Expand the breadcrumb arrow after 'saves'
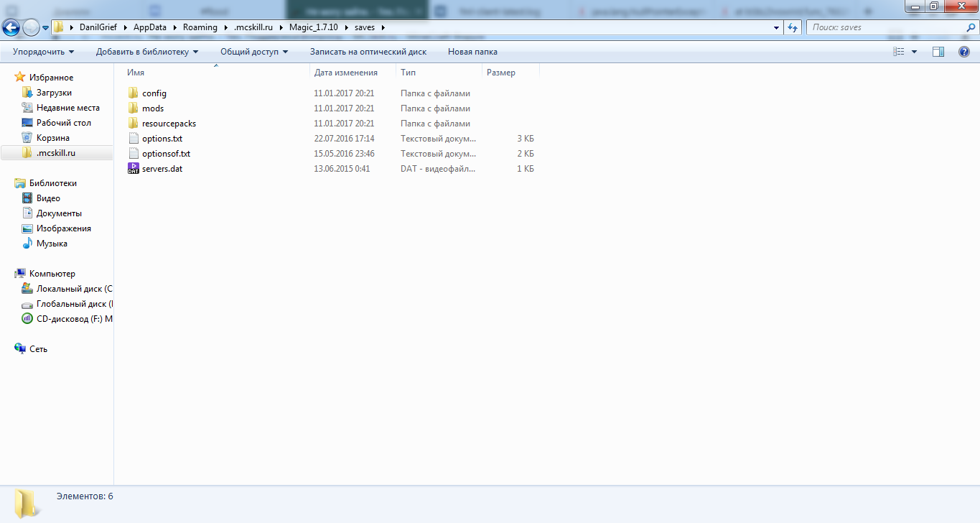Viewport: 980px width, 523px height. [382, 27]
